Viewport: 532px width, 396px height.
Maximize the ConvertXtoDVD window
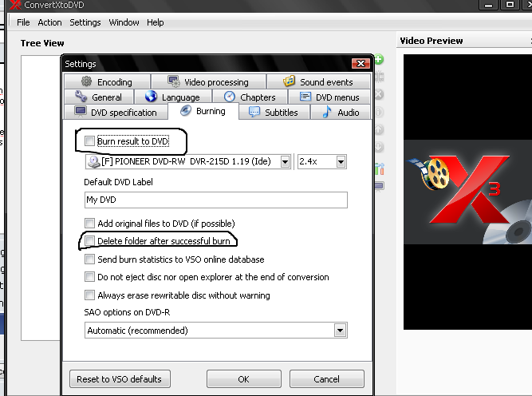click(x=510, y=5)
